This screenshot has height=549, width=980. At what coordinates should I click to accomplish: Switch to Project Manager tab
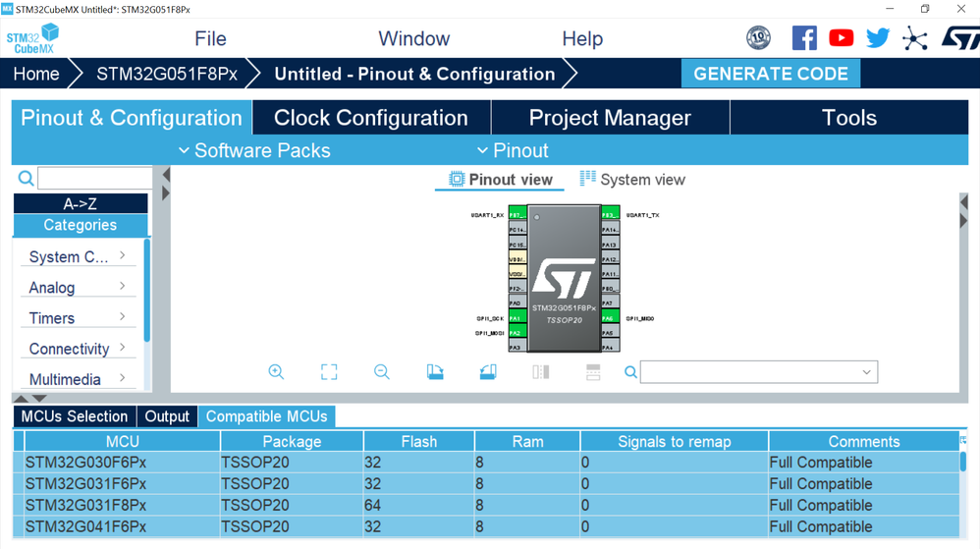coord(610,118)
